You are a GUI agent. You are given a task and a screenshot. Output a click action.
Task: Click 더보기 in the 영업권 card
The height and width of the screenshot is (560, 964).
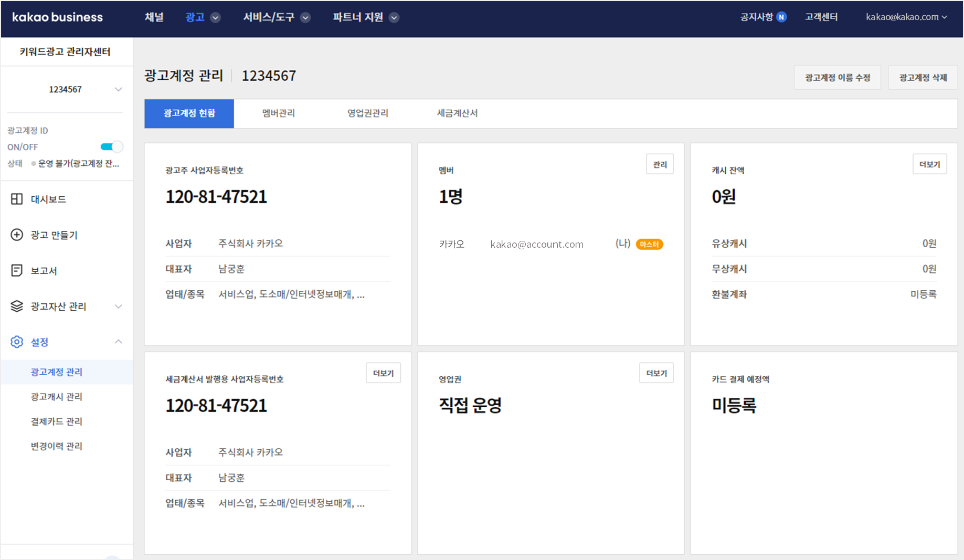[x=656, y=373]
